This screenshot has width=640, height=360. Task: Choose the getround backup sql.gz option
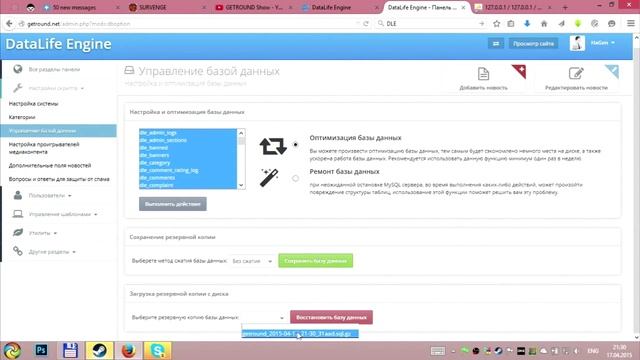300,333
